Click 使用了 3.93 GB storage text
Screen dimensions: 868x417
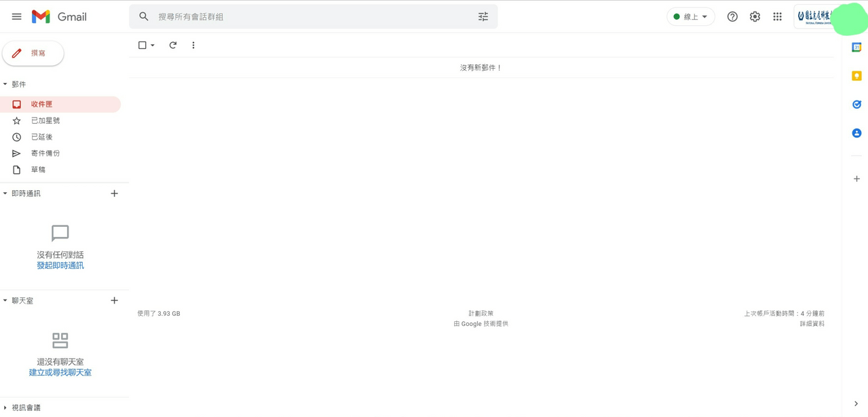click(x=159, y=314)
